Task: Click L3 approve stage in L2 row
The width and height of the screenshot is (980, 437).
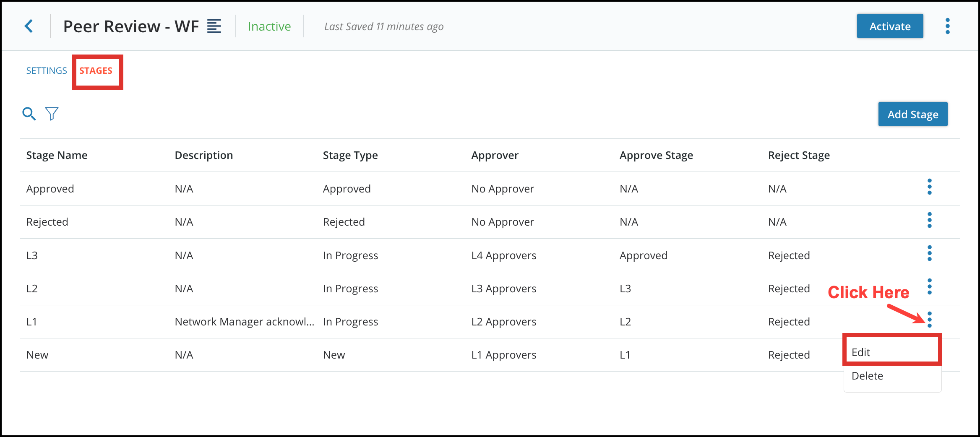Action: coord(625,289)
